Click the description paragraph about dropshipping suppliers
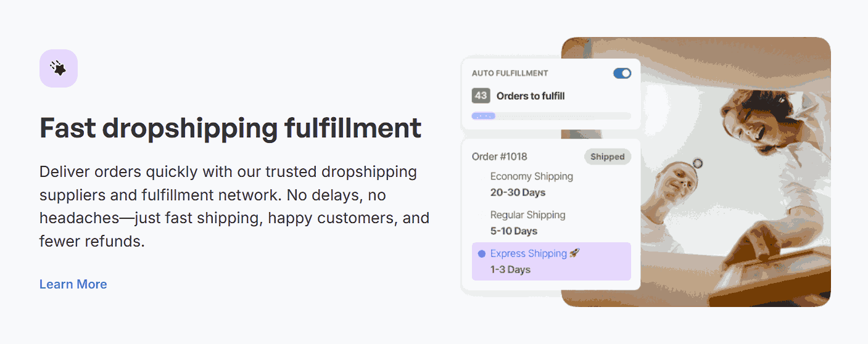The image size is (868, 344). [x=234, y=206]
